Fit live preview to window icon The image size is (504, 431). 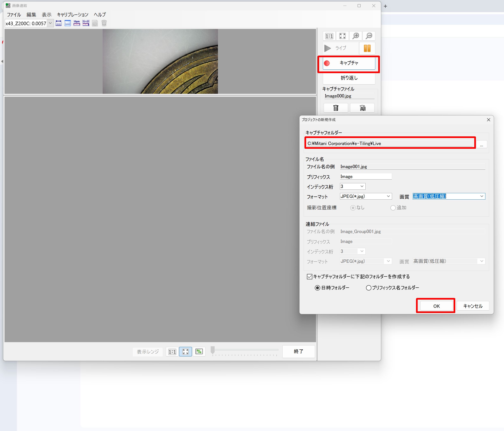(x=342, y=36)
